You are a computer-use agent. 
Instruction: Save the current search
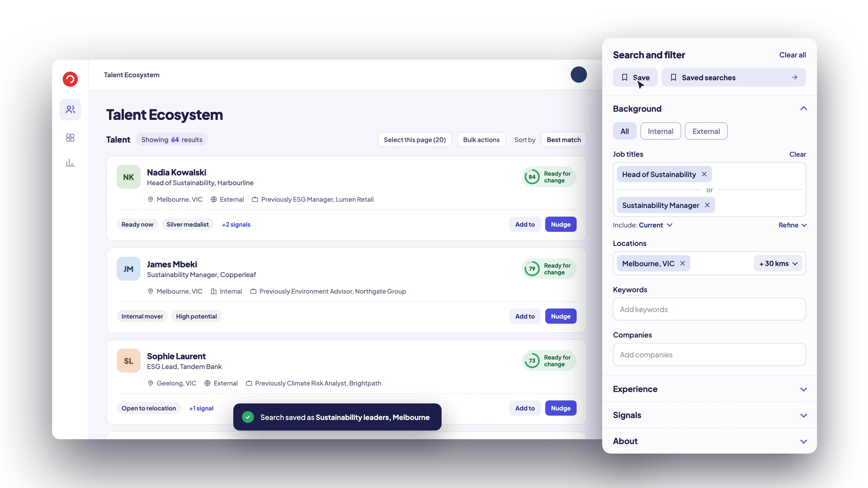point(635,78)
